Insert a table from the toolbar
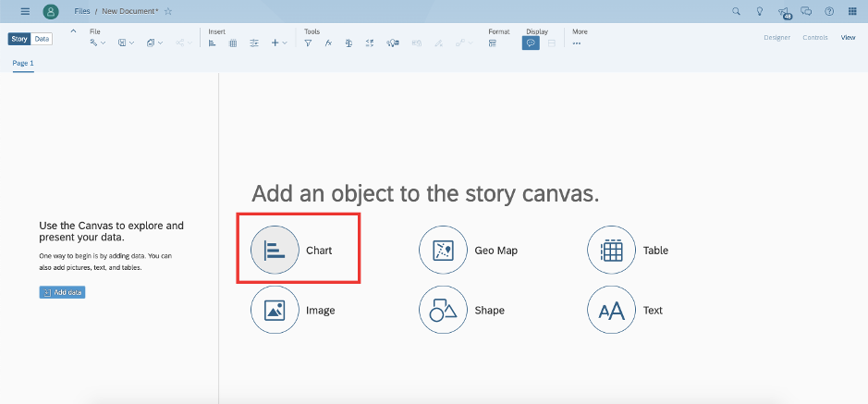This screenshot has width=868, height=404. click(x=233, y=43)
